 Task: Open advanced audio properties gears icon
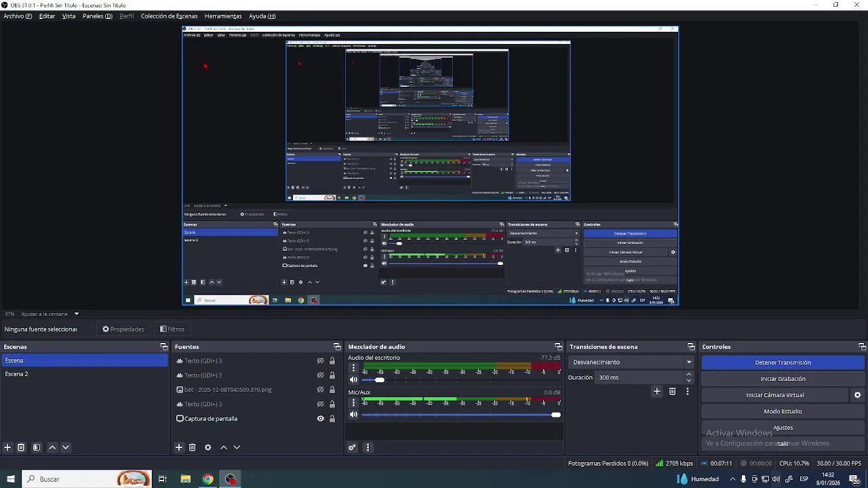(352, 447)
